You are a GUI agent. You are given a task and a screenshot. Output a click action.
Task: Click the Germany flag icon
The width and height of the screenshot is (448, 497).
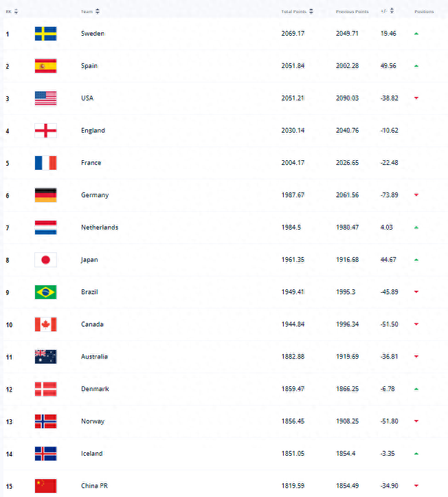click(45, 195)
